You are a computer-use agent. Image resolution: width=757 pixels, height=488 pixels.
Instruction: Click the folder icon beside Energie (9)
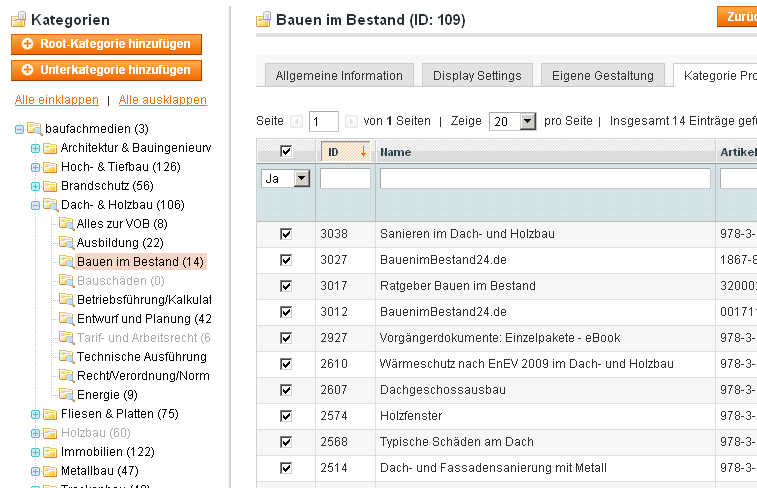point(66,395)
